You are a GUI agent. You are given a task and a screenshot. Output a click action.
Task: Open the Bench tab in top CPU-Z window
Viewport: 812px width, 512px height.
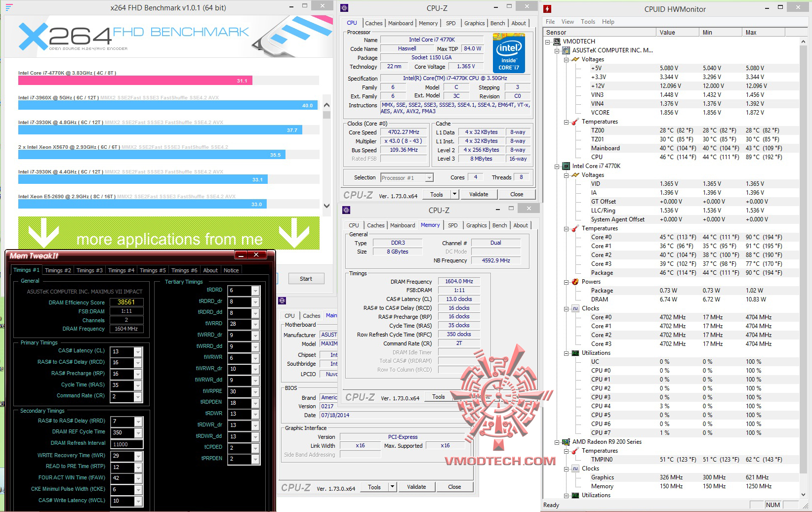point(497,23)
